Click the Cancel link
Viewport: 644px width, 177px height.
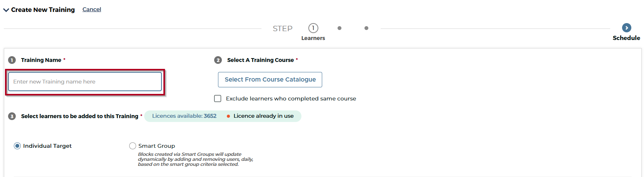(92, 9)
